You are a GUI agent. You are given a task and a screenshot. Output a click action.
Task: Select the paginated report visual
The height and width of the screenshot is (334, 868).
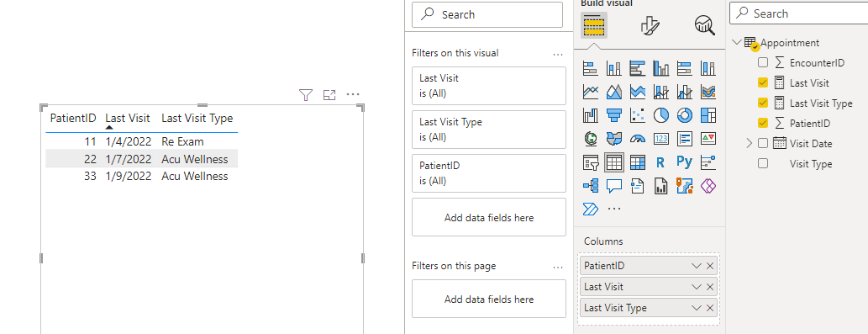click(x=661, y=186)
